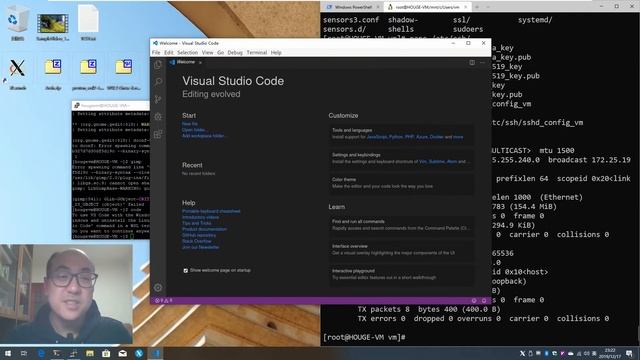Open Printable keyboard cheatsheet link
The width and height of the screenshot is (640, 360).
coord(211,211)
